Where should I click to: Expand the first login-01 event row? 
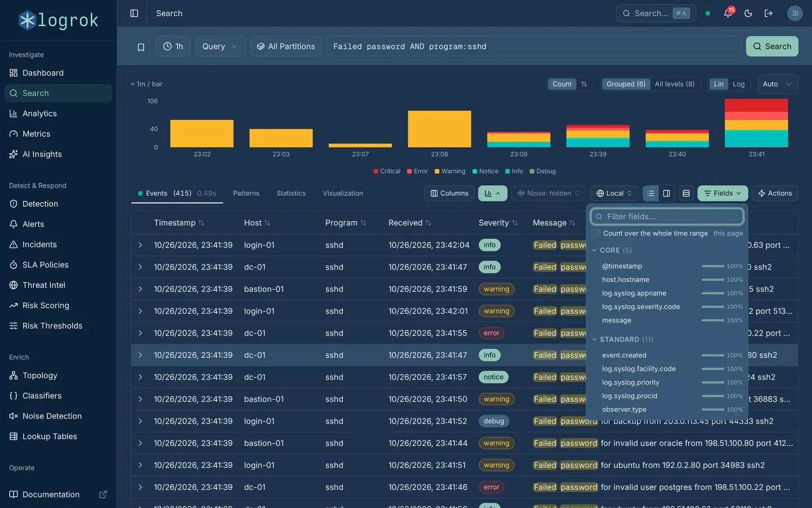point(140,245)
